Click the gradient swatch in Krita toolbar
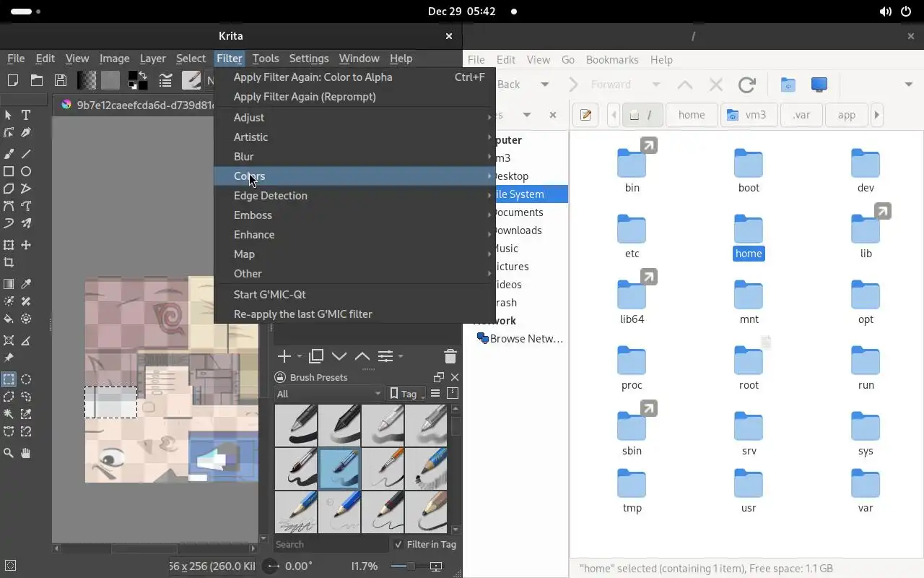This screenshot has height=578, width=924. pyautogui.click(x=87, y=80)
